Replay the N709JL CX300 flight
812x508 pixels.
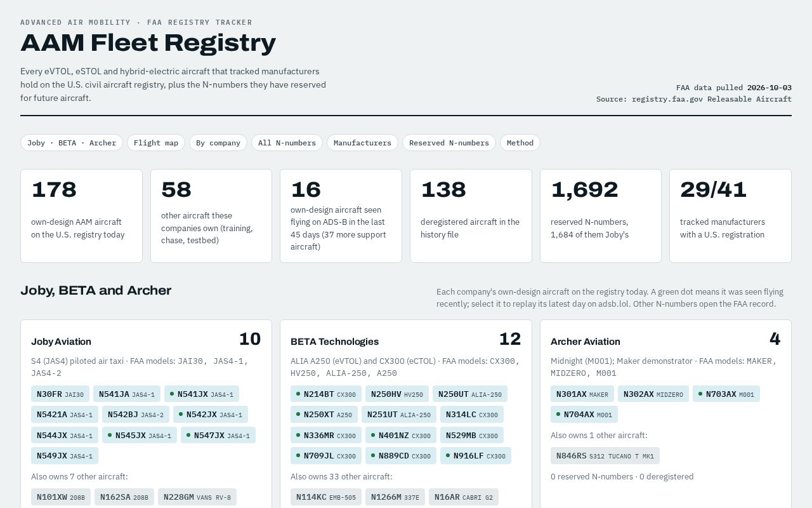326,456
